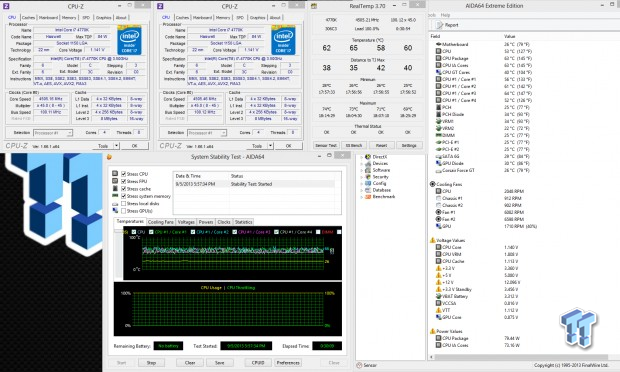Open Processor selection dropdown in left CPU-Z
Image resolution: width=620 pixels, height=372 pixels.
pos(53,133)
